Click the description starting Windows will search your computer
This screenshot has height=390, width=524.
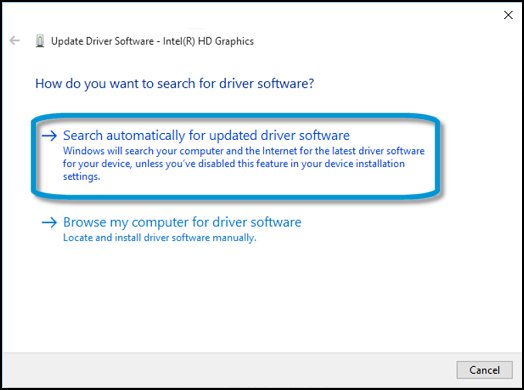244,164
